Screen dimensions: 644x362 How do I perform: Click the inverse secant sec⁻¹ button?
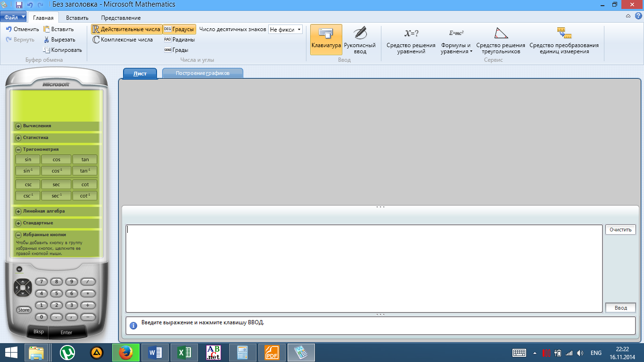pos(56,196)
